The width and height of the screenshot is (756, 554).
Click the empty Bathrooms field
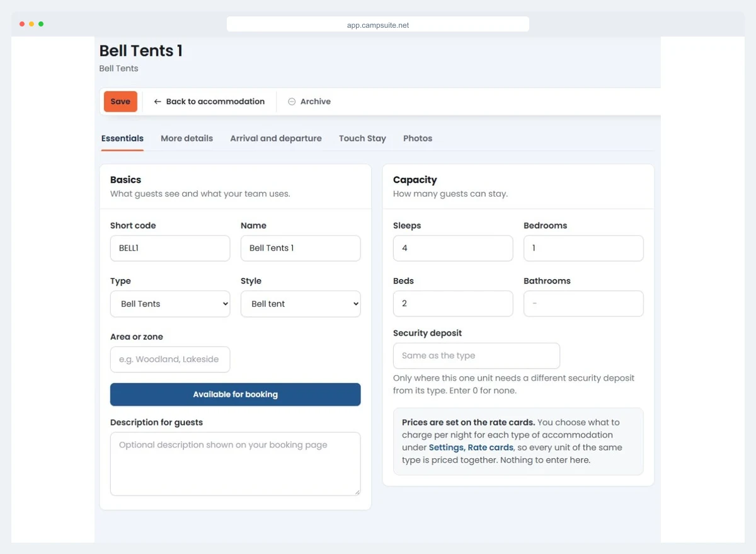coord(583,304)
